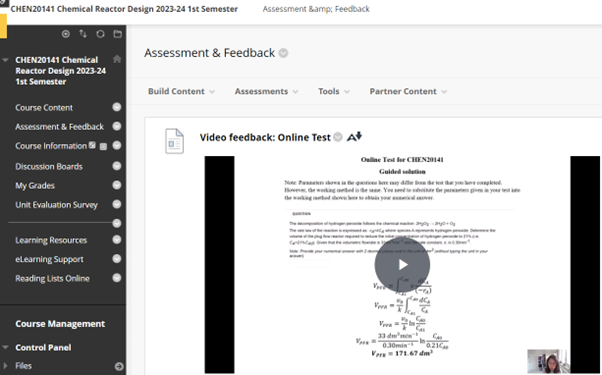Click the course title in the top bar

coord(124,9)
